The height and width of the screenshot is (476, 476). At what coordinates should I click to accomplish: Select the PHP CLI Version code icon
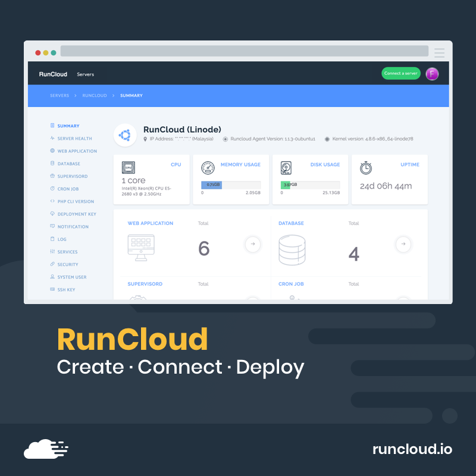[x=53, y=201]
